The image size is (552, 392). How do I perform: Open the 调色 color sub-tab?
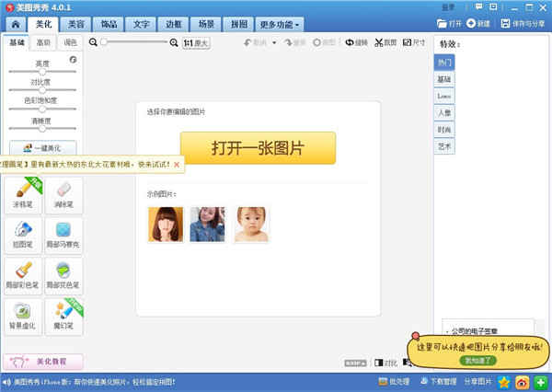[x=70, y=42]
